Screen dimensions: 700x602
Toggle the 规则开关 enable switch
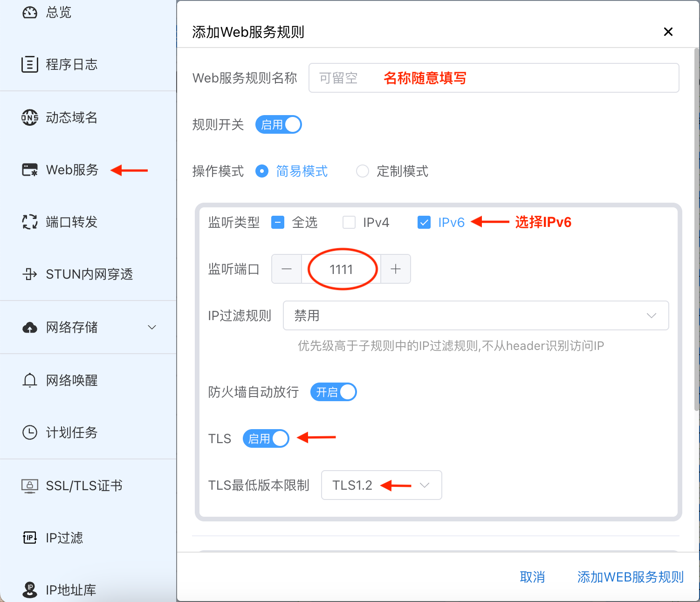[x=278, y=125]
